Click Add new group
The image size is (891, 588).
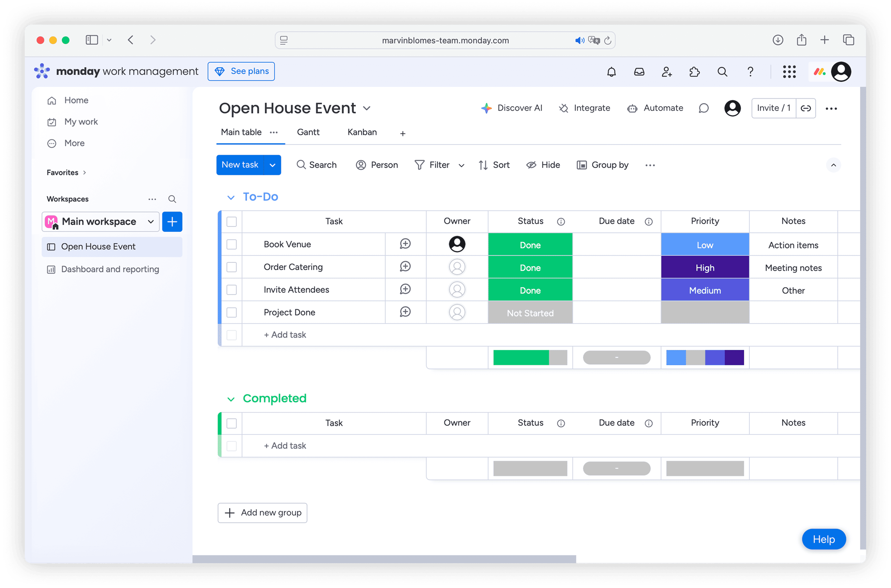[x=262, y=513]
